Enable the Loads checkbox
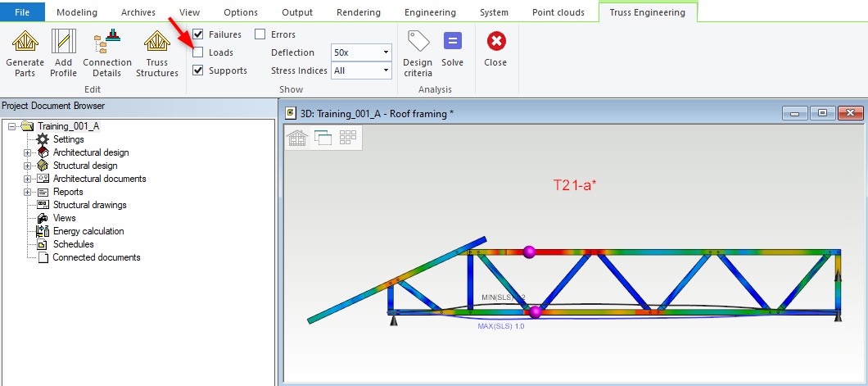 pos(198,52)
